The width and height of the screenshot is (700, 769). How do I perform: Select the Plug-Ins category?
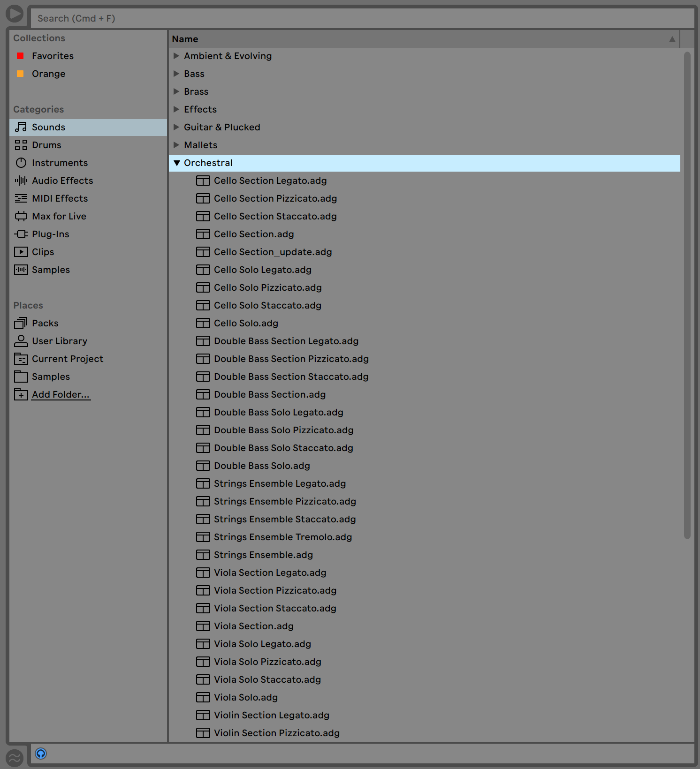[x=50, y=234]
